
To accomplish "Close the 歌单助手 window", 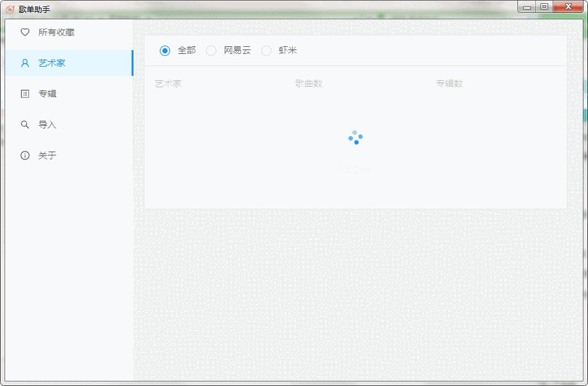I will (x=568, y=7).
